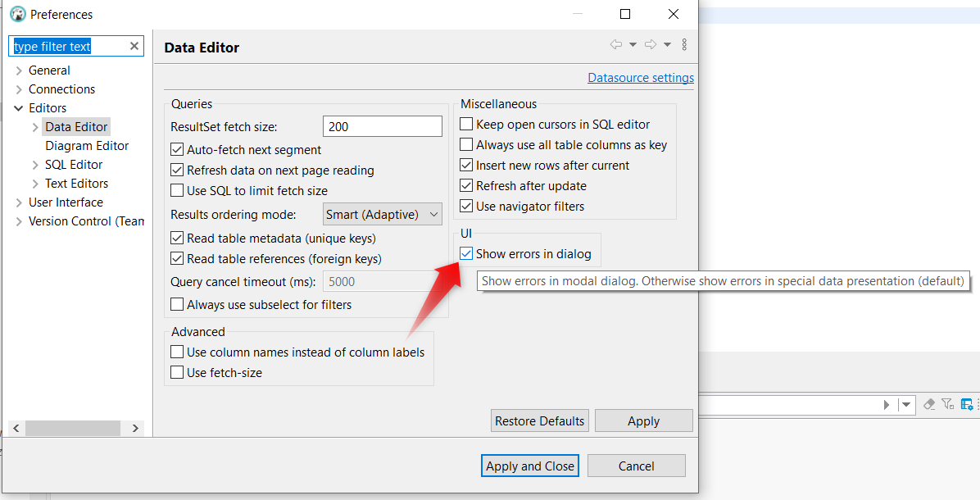Expand the User Interface tree node
Screen dimensions: 980x500
tap(18, 202)
